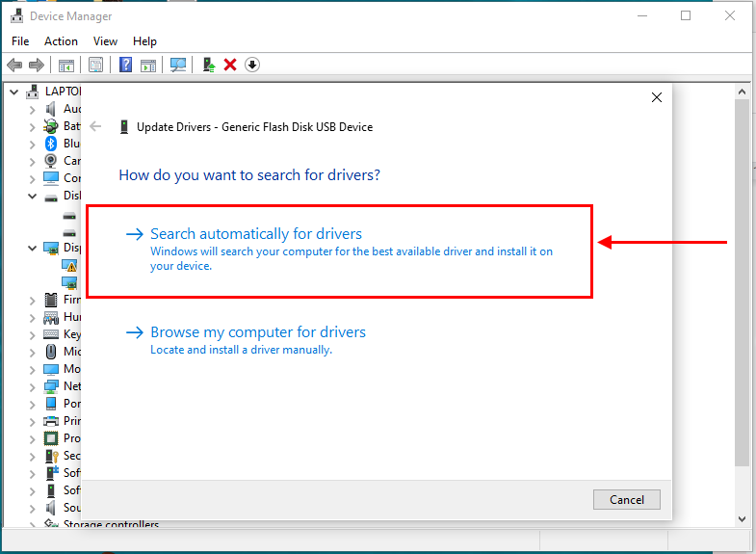
Task: Click the vertical scrollbar thumb
Action: pyautogui.click(x=742, y=282)
